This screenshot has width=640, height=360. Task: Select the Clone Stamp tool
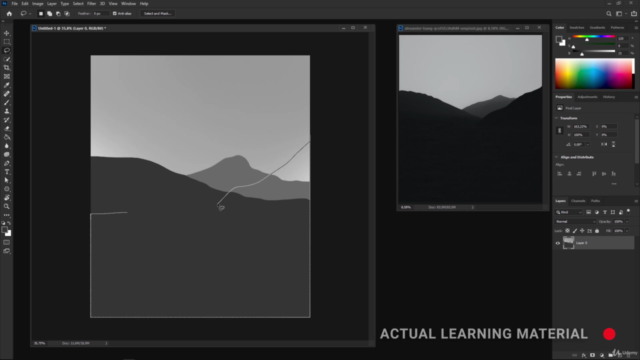[7, 111]
